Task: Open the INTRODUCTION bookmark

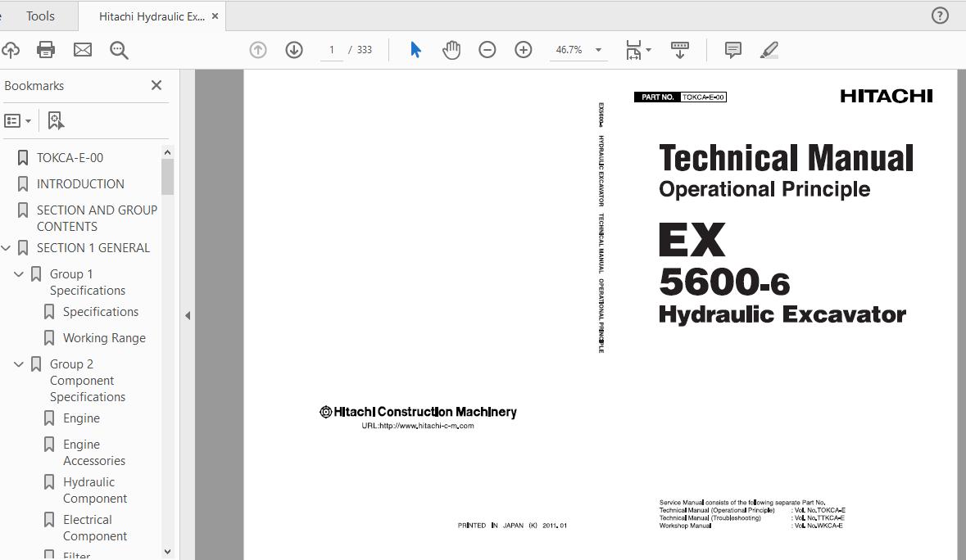Action: [x=80, y=184]
